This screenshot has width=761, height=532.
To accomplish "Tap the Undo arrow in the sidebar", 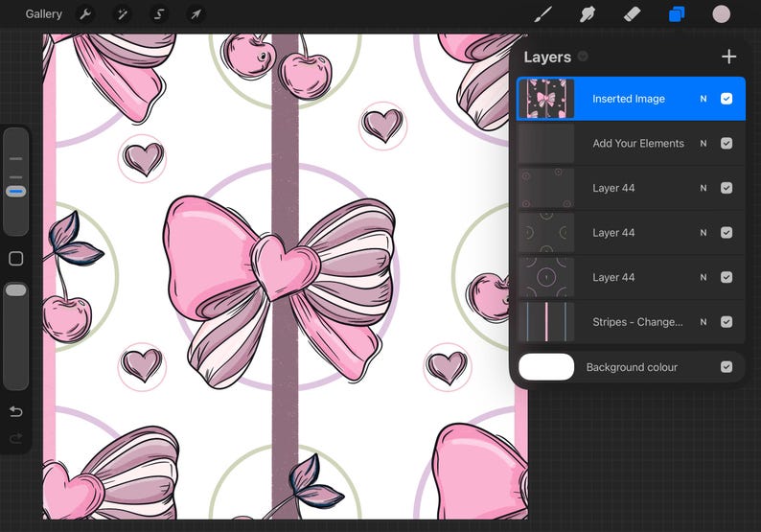I will click(x=16, y=411).
